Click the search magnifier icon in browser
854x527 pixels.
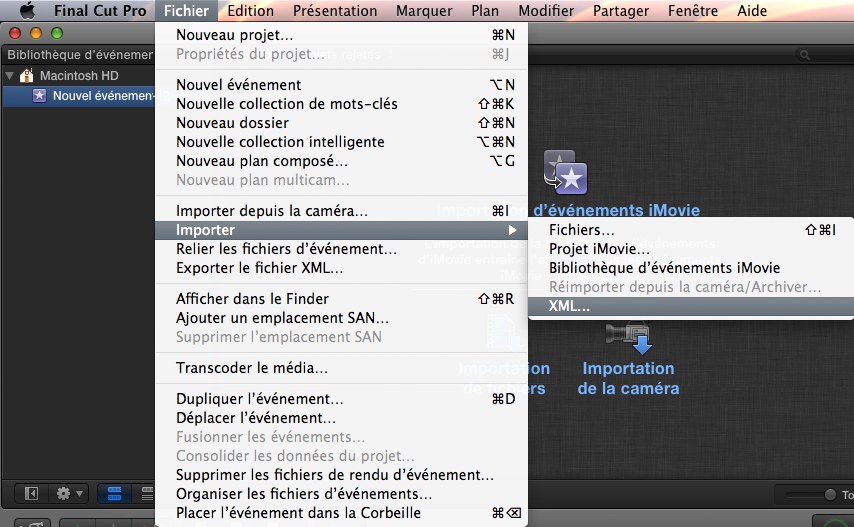[804, 54]
